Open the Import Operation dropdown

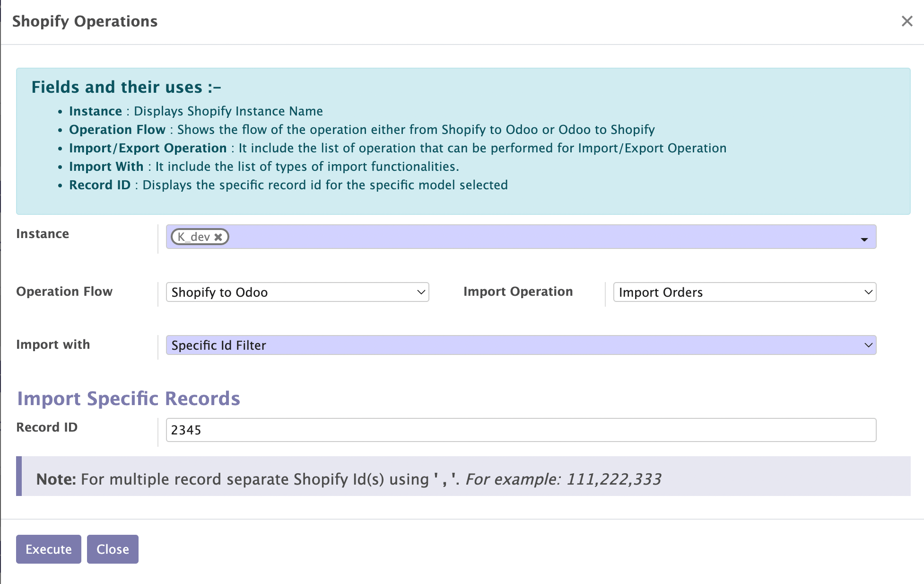point(744,292)
